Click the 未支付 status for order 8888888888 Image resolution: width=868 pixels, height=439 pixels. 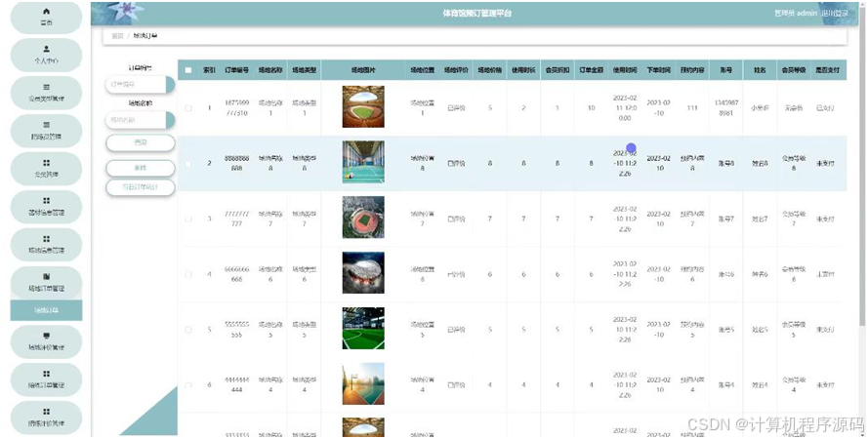click(x=825, y=164)
